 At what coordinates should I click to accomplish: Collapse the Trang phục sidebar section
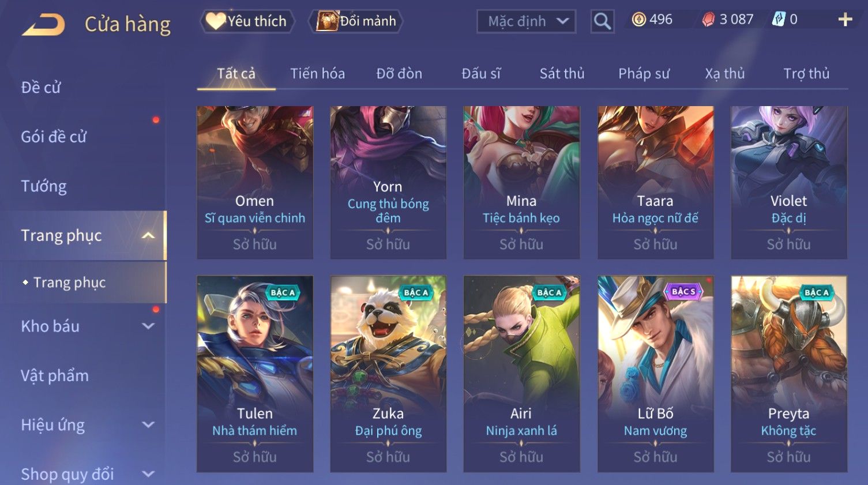point(148,235)
